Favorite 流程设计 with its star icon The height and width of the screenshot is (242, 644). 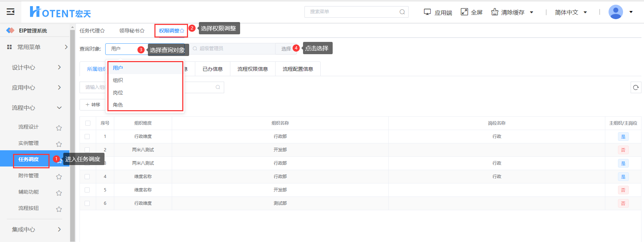[59, 128]
